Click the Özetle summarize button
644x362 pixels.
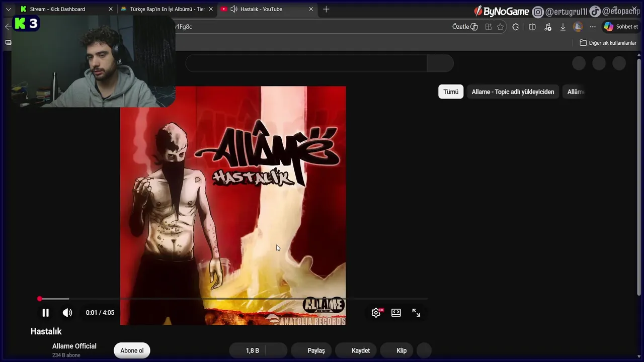click(465, 27)
